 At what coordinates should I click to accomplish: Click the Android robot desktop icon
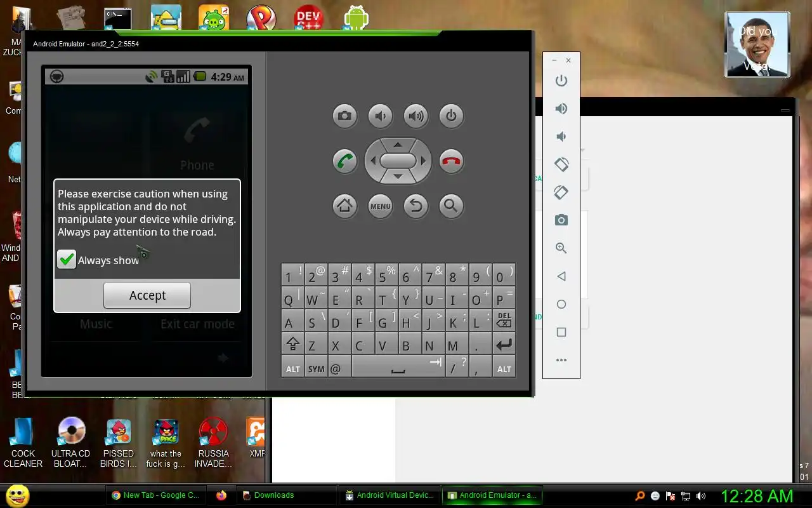tap(356, 18)
